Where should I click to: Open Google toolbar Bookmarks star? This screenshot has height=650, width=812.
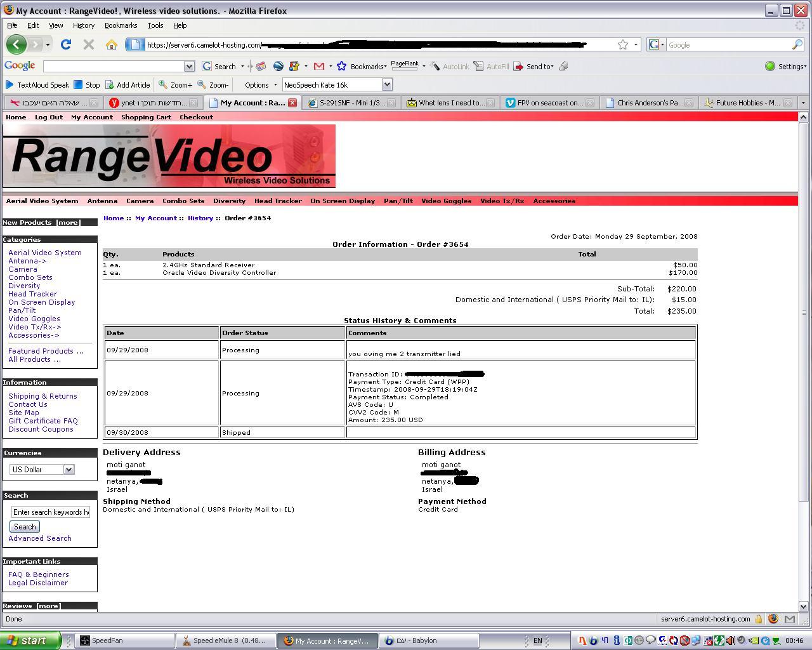342,66
